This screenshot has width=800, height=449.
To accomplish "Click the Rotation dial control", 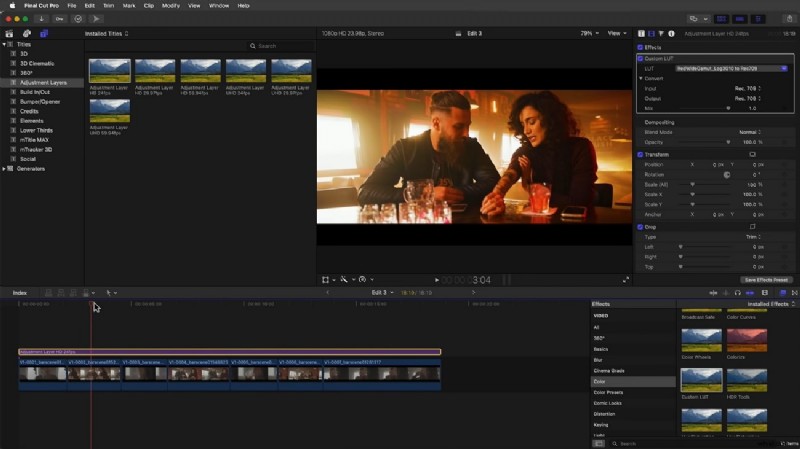I will tap(727, 174).
